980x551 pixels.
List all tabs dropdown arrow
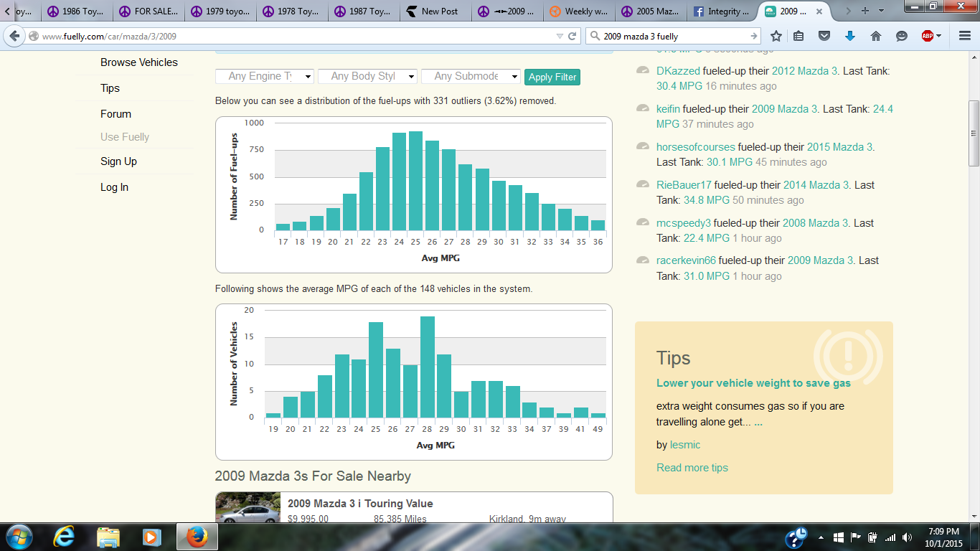[882, 11]
